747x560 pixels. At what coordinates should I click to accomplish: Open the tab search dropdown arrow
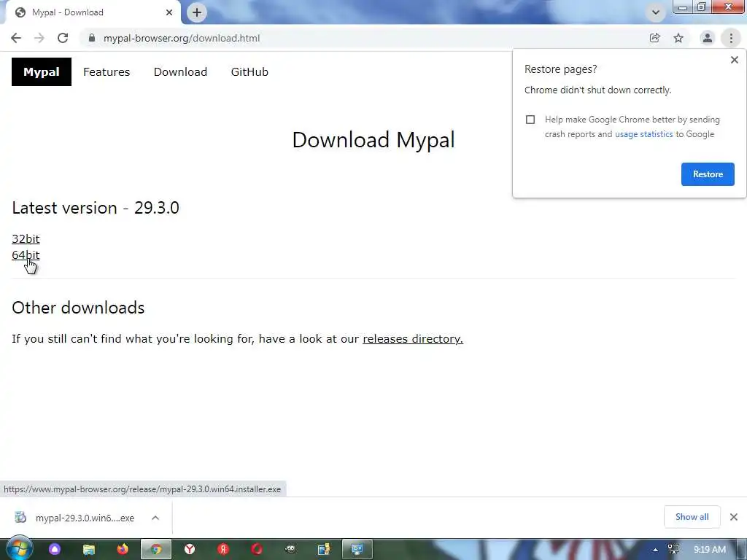tap(656, 12)
